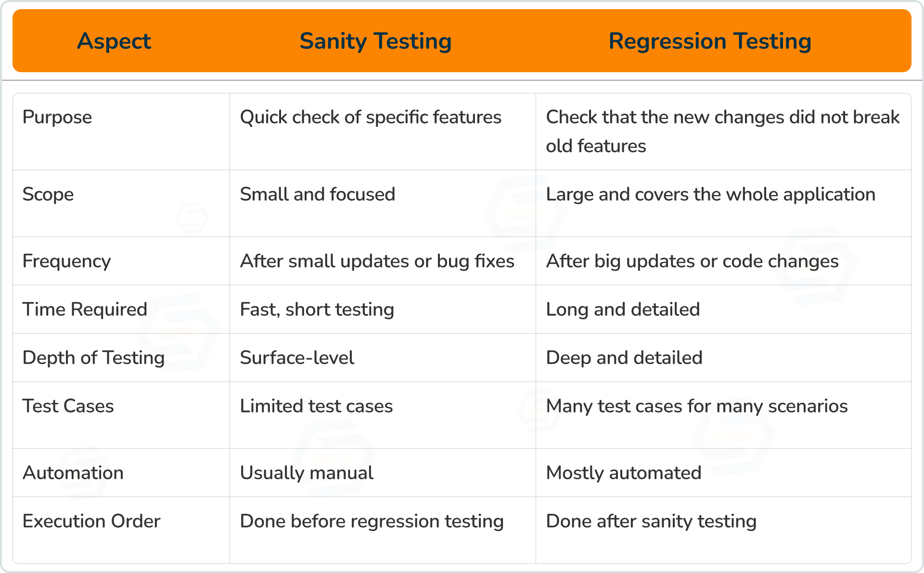Select the "Usually manual" cell

pyautogui.click(x=307, y=473)
